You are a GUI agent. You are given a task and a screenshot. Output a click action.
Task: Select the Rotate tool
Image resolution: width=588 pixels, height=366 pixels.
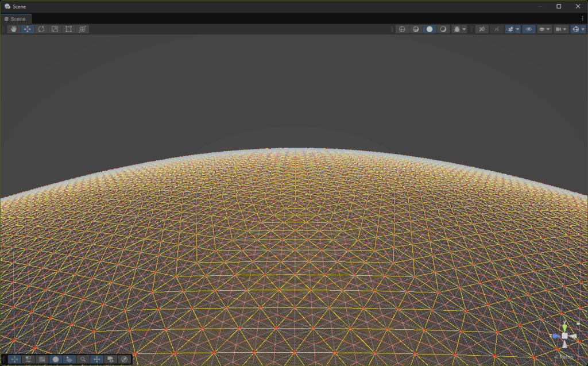(x=41, y=29)
